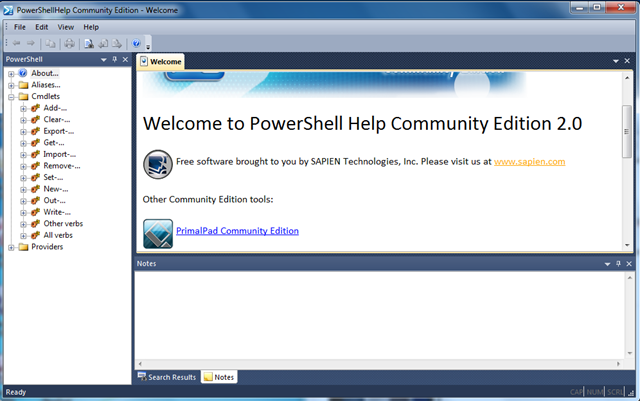This screenshot has width=640, height=401.
Task: Click the Welcome page scroll down arrow
Action: pos(627,245)
